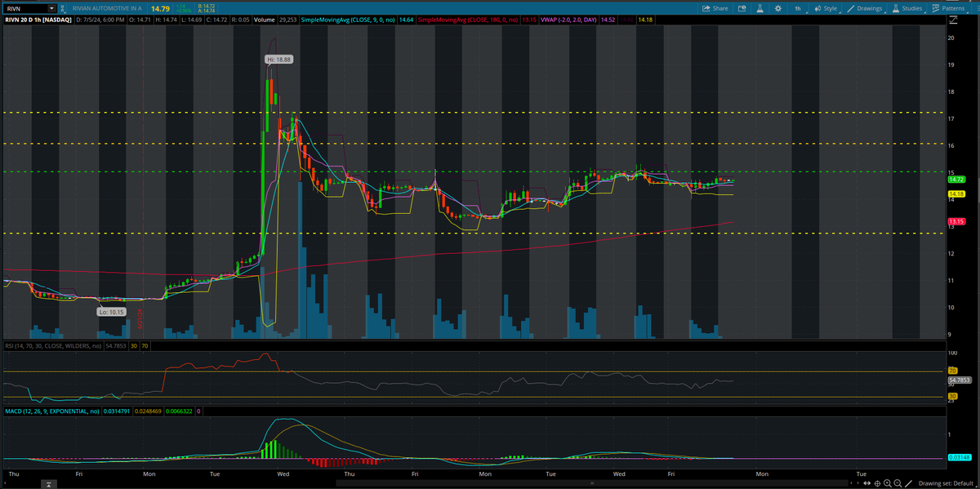The width and height of the screenshot is (980, 489).
Task: Click the collapse-panel arrow icon at bottom left
Action: tap(49, 483)
